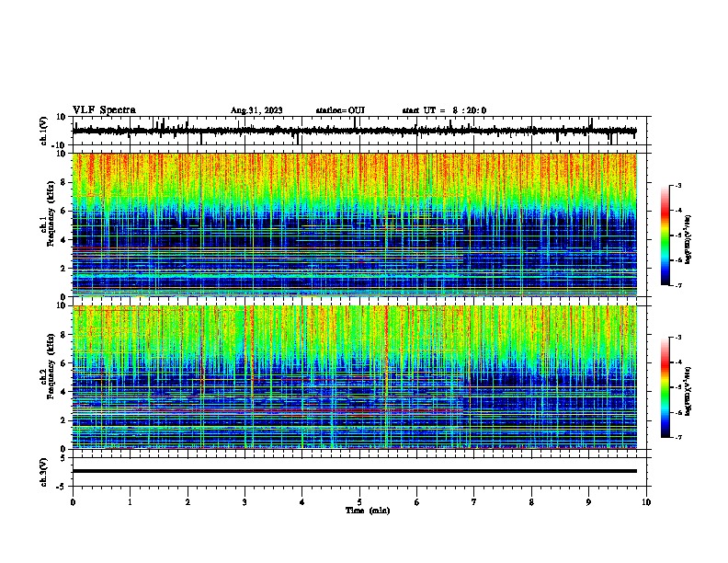Click inside the ch.1 spectrogram panel
728x563 pixels.
[x=354, y=224]
